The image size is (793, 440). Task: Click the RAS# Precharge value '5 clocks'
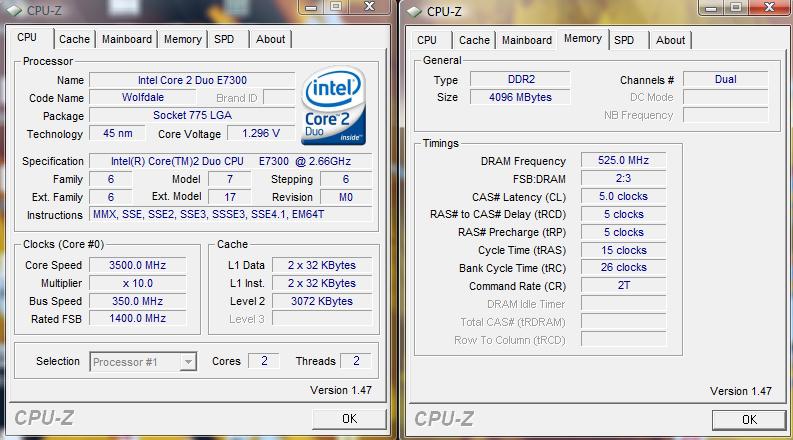(624, 232)
